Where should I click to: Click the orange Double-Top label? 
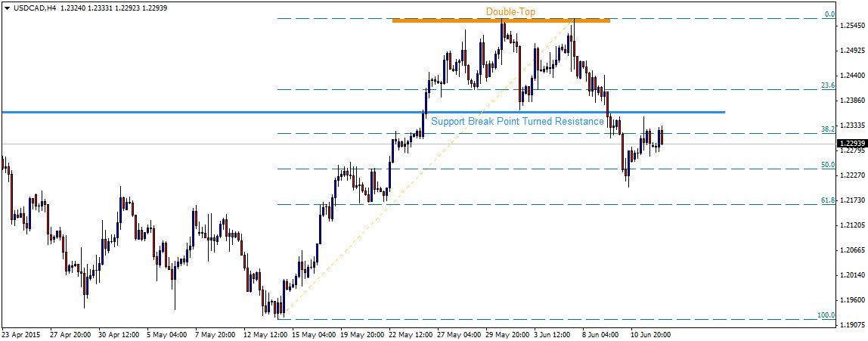[510, 11]
